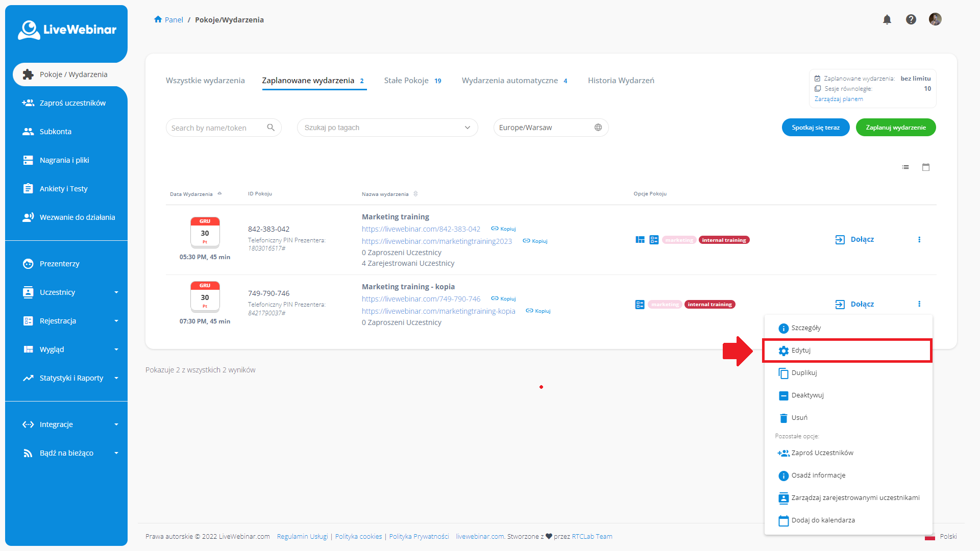Open the notifications bell icon
The width and height of the screenshot is (980, 551).
pos(887,19)
